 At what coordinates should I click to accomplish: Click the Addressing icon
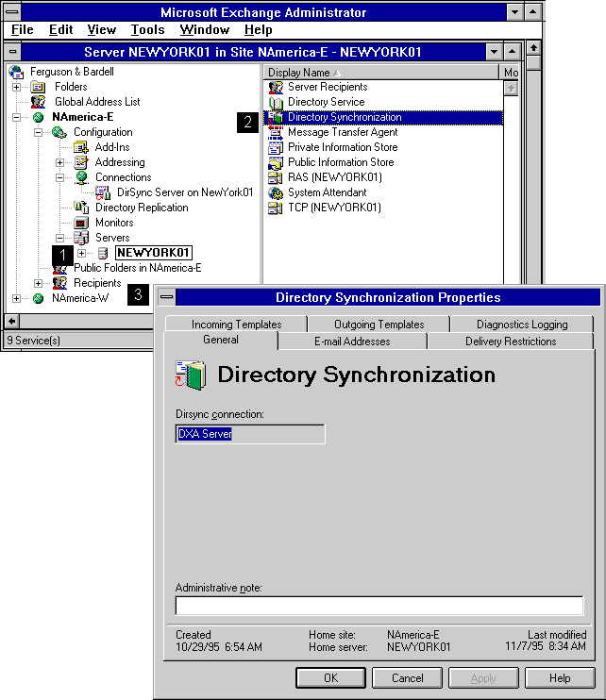point(81,162)
